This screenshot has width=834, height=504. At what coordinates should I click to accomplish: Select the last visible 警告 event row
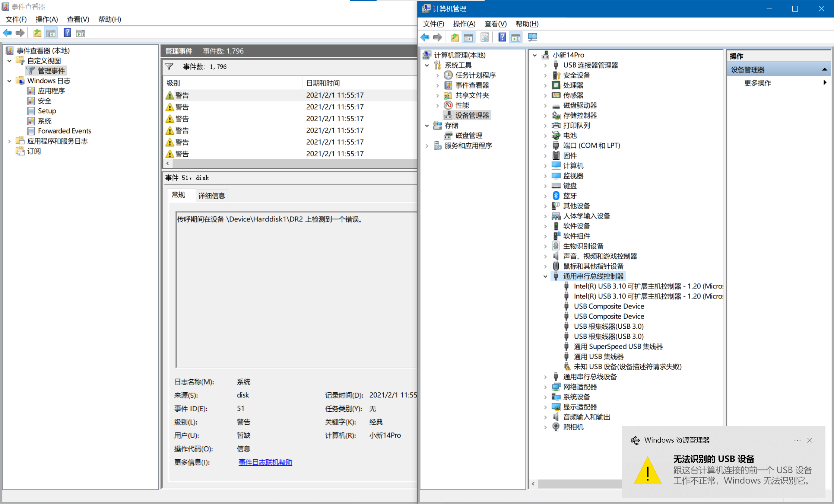[291, 154]
